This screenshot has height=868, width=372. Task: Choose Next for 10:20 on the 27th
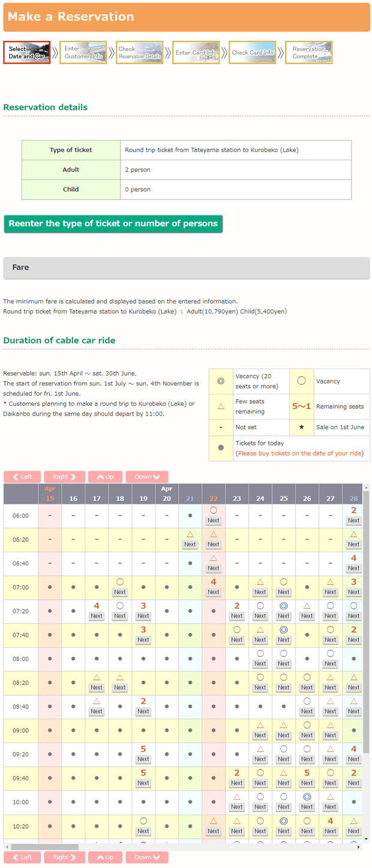click(331, 831)
